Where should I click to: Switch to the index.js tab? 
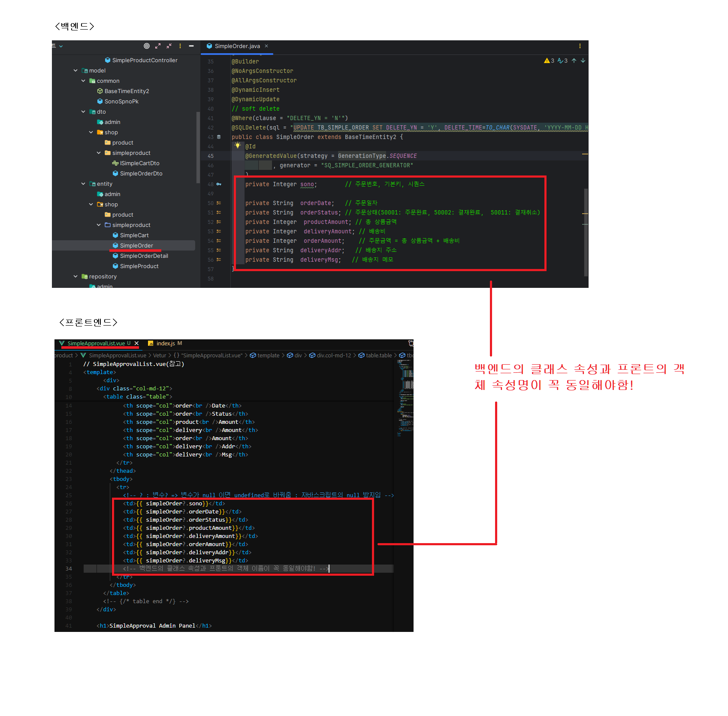click(x=165, y=343)
